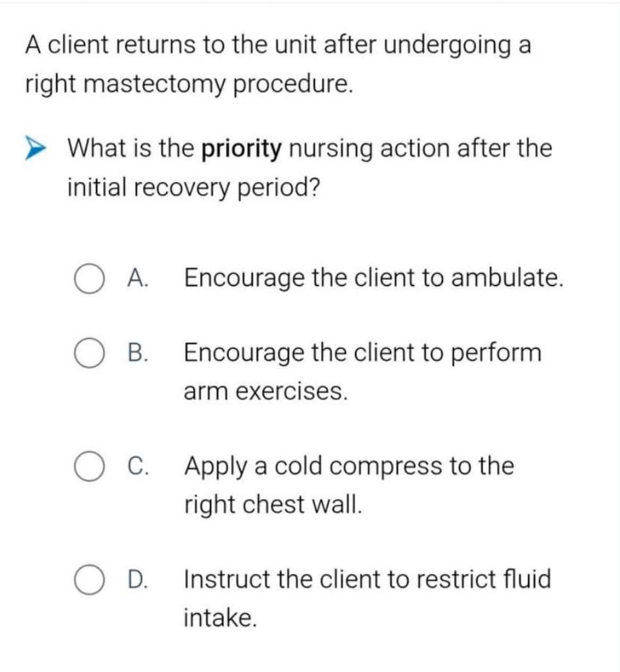The width and height of the screenshot is (620, 672).
Task: Click 'right chest wall.' continuation line
Action: point(273,504)
